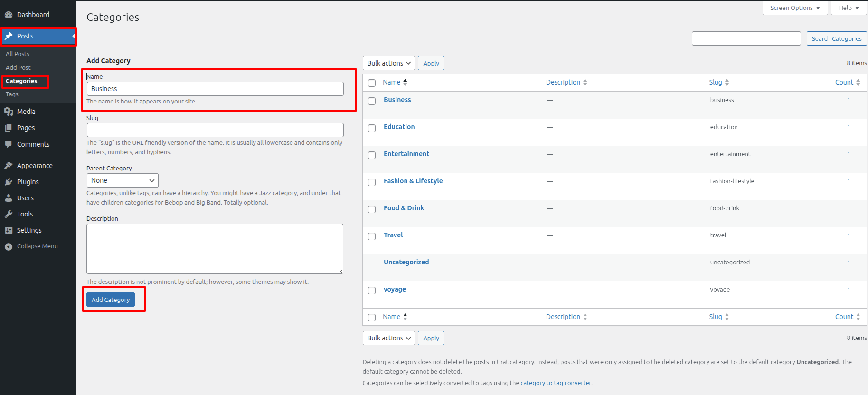
Task: Click the Media icon in sidebar
Action: click(x=9, y=112)
